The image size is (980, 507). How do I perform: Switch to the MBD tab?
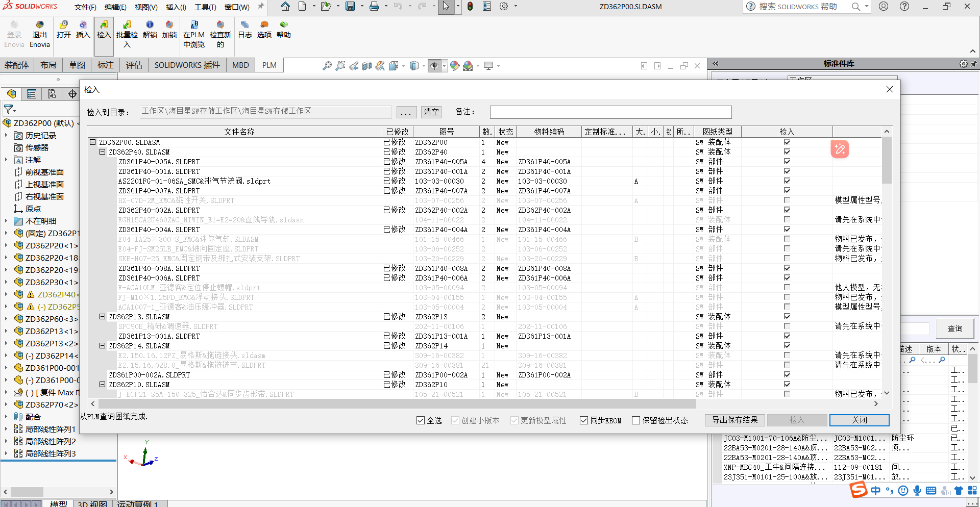[240, 65]
